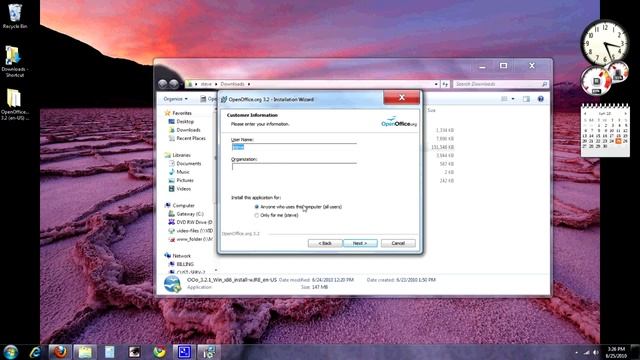Open Recent Places in Explorer Favorites
This screenshot has width=640, height=360.
(191, 138)
